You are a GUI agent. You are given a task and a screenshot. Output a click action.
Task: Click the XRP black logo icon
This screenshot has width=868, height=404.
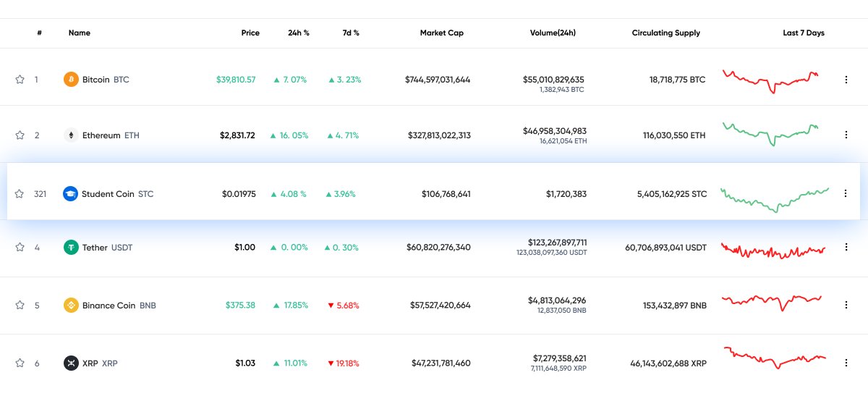click(71, 363)
